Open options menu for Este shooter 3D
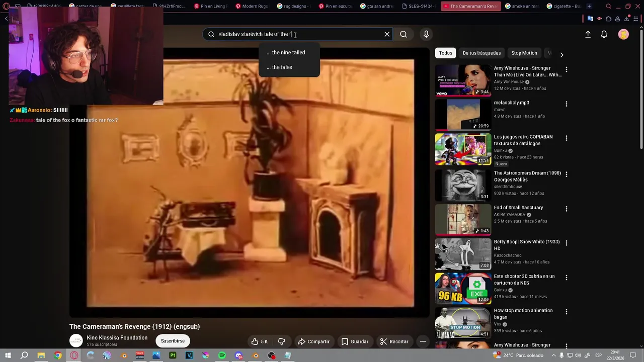Screen dimensions: 644x362 pos(567,278)
